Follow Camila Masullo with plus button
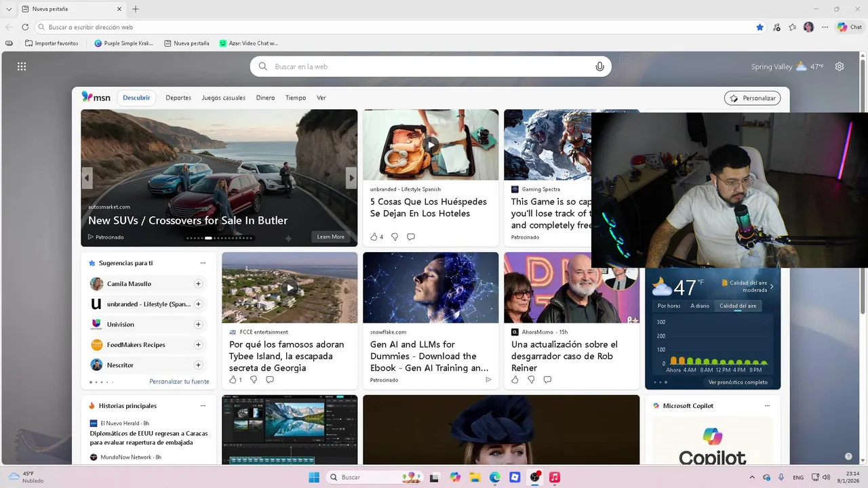 [x=199, y=284]
